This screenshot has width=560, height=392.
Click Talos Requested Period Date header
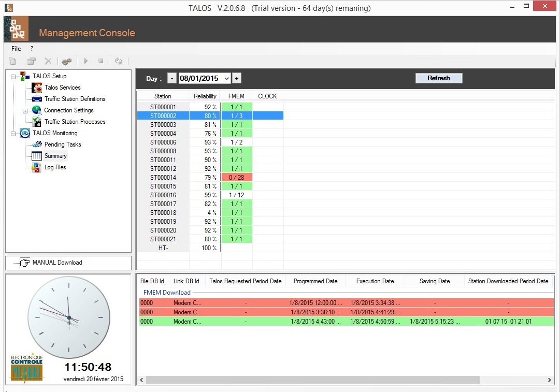[246, 281]
